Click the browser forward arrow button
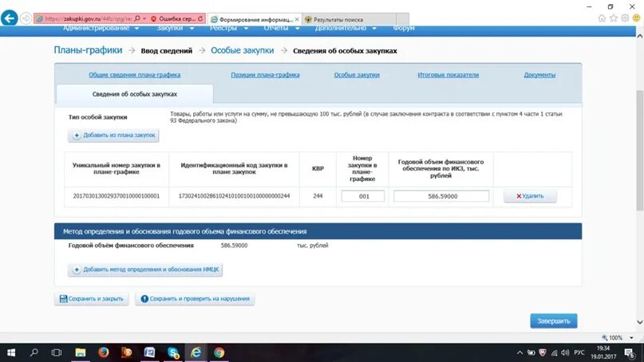644x362 pixels. coord(26,18)
